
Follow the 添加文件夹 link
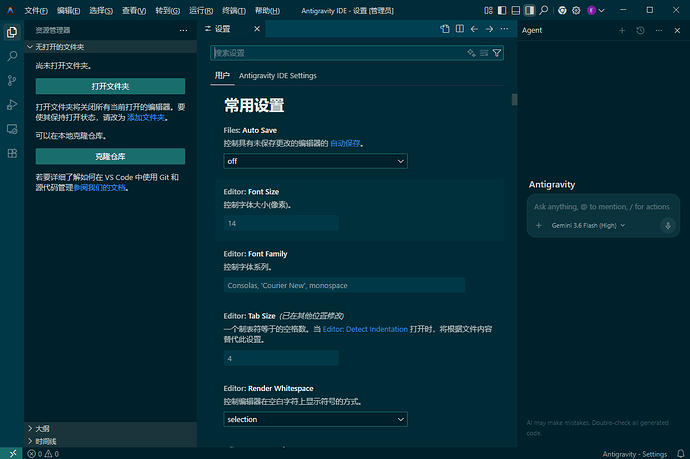point(146,118)
